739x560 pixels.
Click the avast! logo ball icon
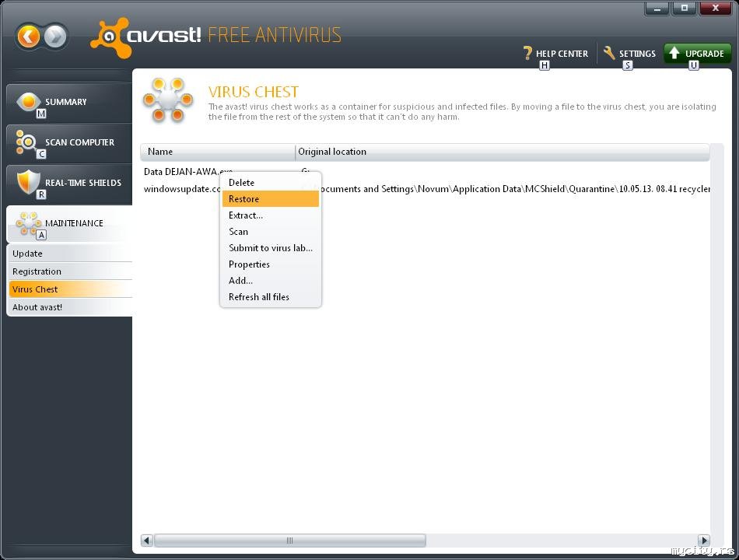coord(110,37)
